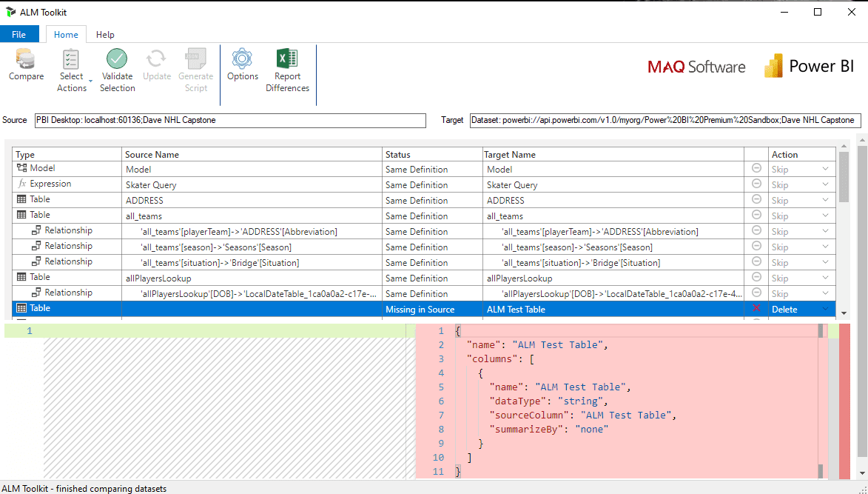Click skip circle icon in ADDRESS row
This screenshot has width=868, height=494.
click(x=756, y=199)
